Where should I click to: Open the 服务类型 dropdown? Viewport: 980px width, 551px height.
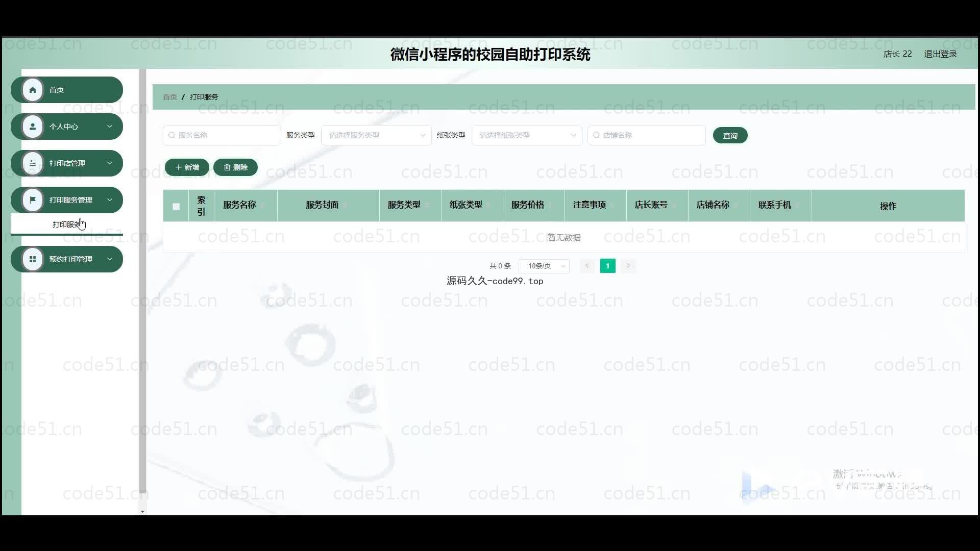click(x=376, y=135)
